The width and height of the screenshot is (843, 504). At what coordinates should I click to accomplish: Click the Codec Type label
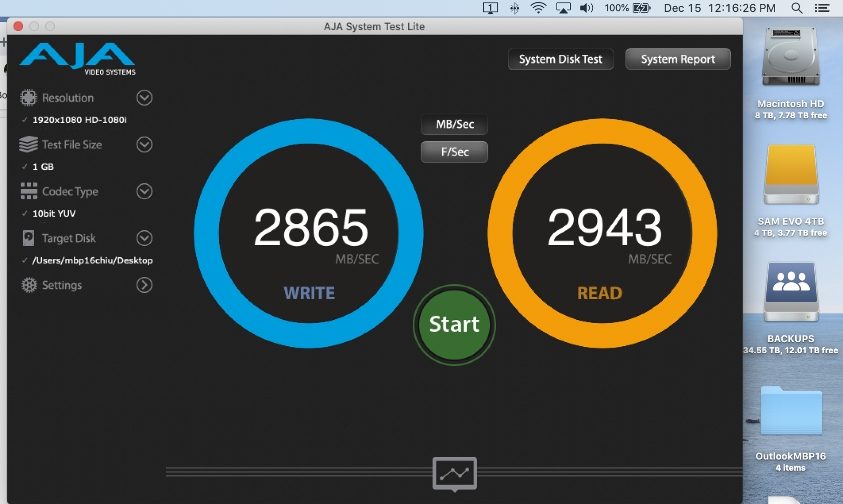click(x=70, y=192)
